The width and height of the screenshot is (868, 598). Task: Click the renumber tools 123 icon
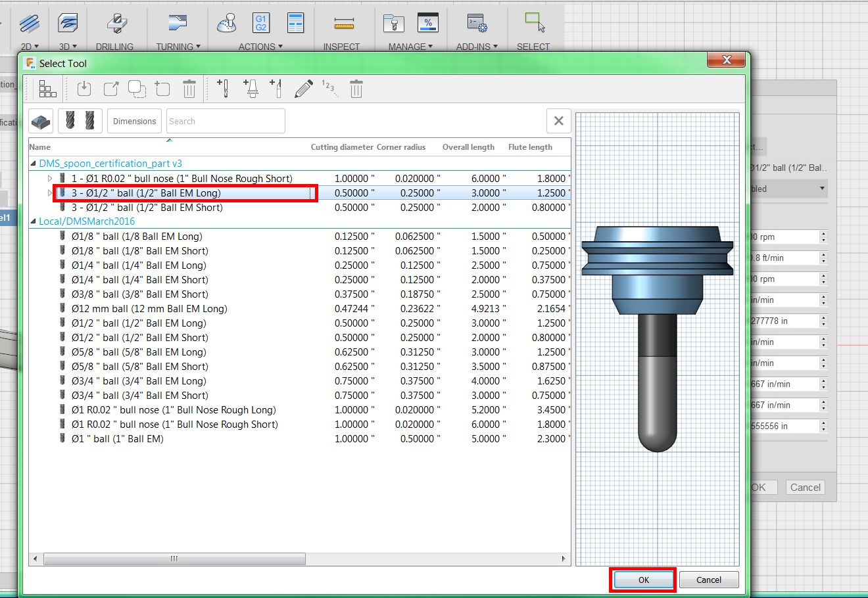(x=329, y=88)
